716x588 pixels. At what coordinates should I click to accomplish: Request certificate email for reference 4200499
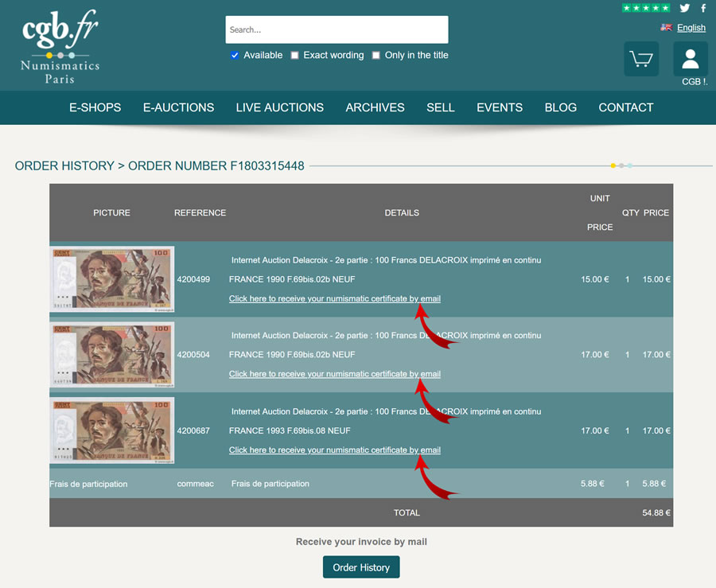(x=335, y=298)
